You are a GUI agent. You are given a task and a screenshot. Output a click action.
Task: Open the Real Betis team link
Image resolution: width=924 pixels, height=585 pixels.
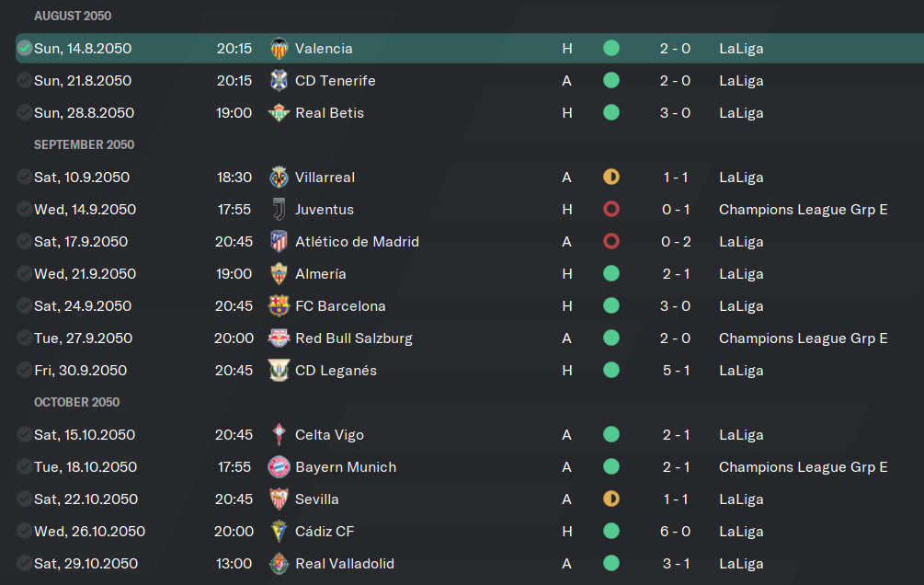pyautogui.click(x=329, y=112)
